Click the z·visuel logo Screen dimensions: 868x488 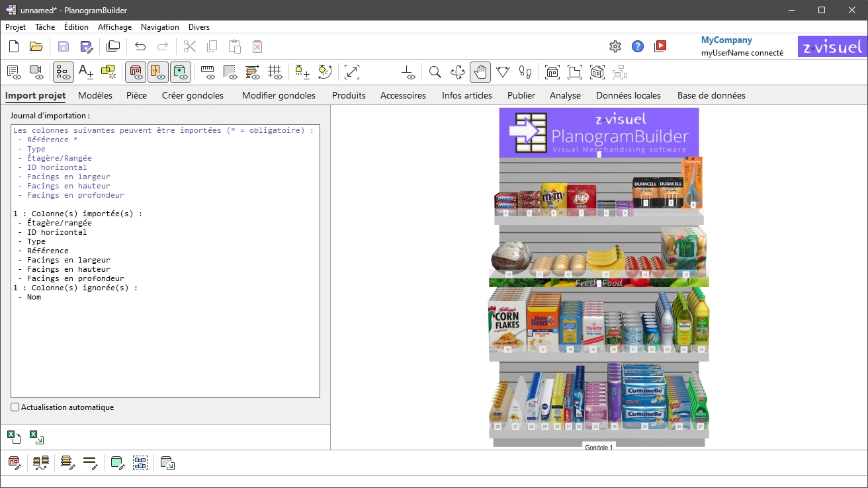click(832, 46)
